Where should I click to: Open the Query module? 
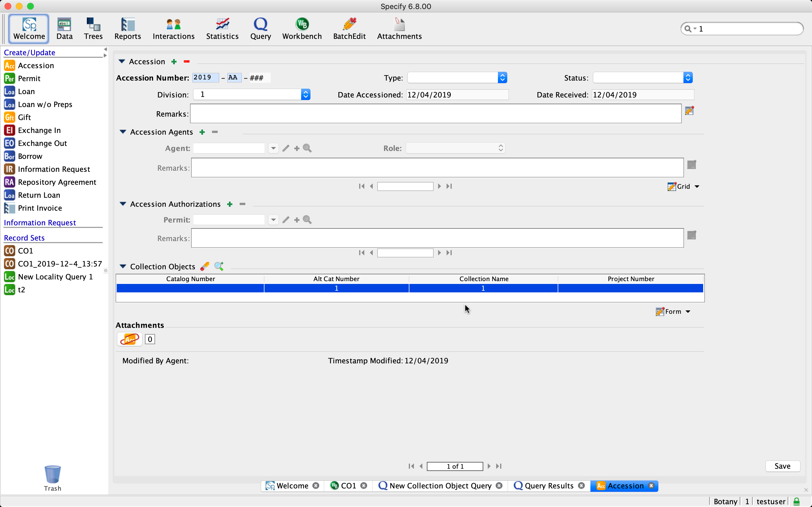[261, 28]
